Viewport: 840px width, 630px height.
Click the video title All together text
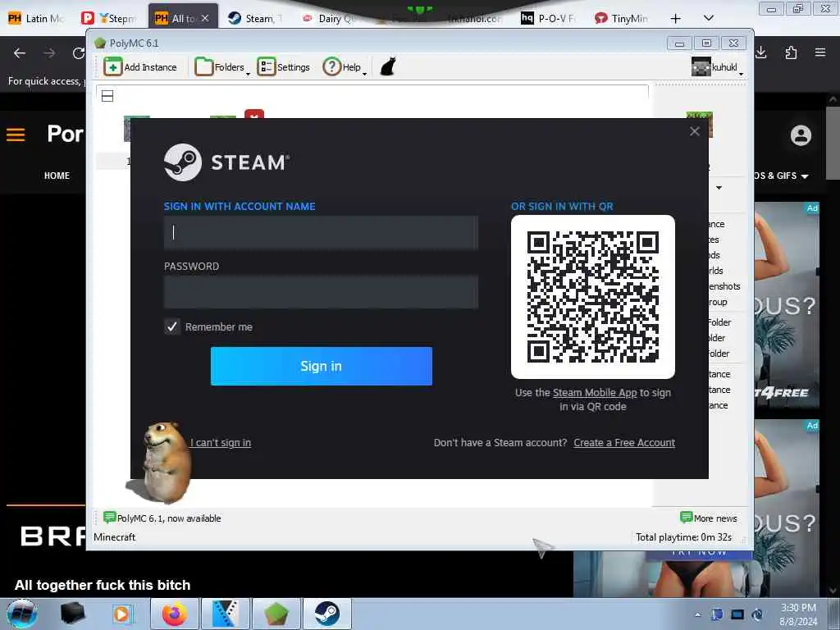[x=103, y=585]
